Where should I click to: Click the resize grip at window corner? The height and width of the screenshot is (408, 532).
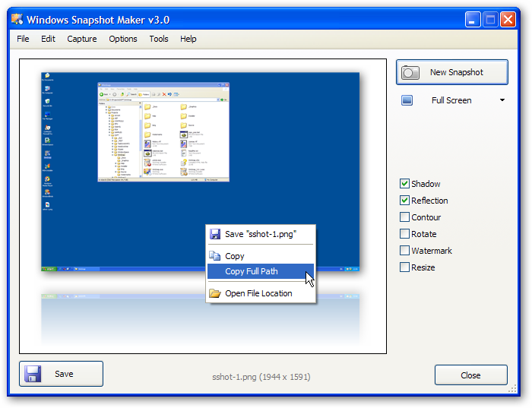point(513,389)
